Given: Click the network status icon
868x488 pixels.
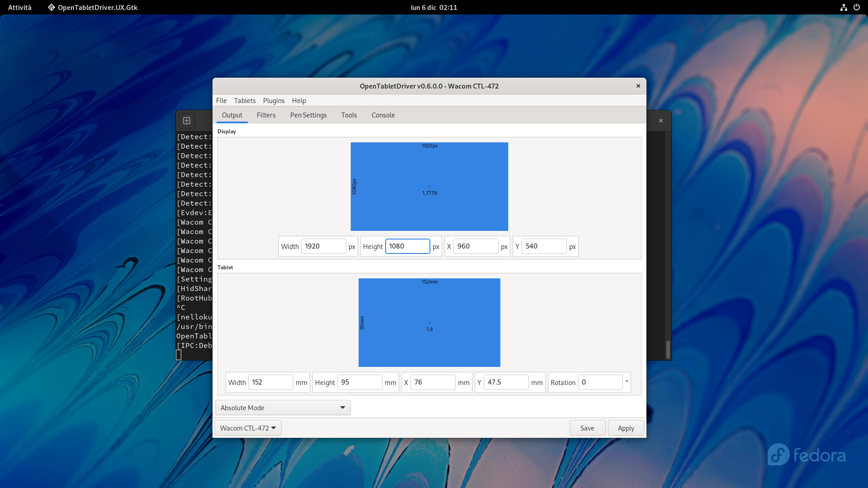Looking at the screenshot, I should click(844, 7).
